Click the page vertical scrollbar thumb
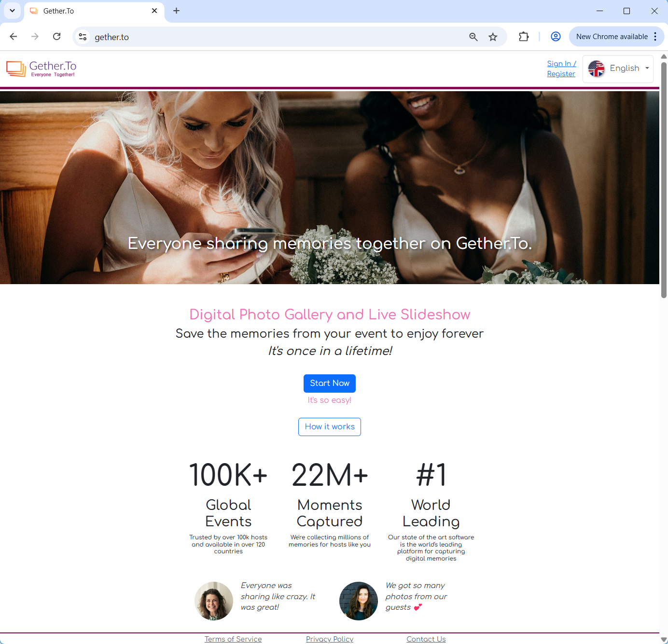The height and width of the screenshot is (644, 668). pyautogui.click(x=664, y=178)
